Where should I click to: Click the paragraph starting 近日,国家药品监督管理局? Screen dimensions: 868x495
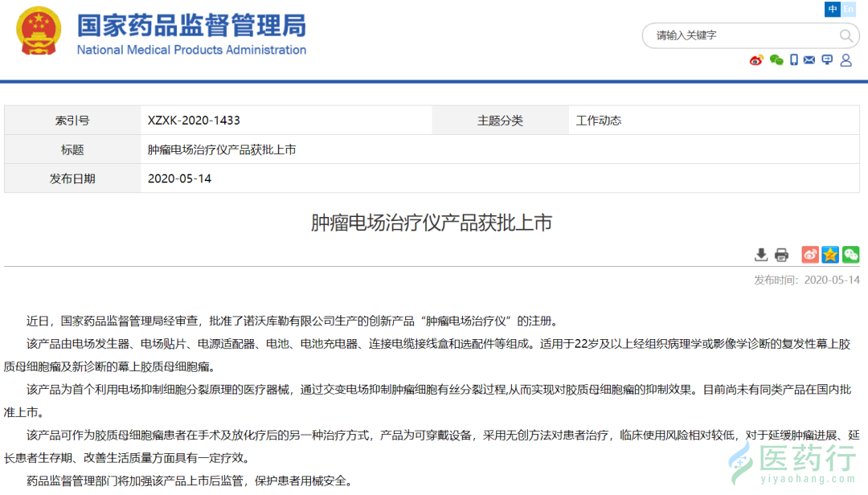pyautogui.click(x=293, y=321)
